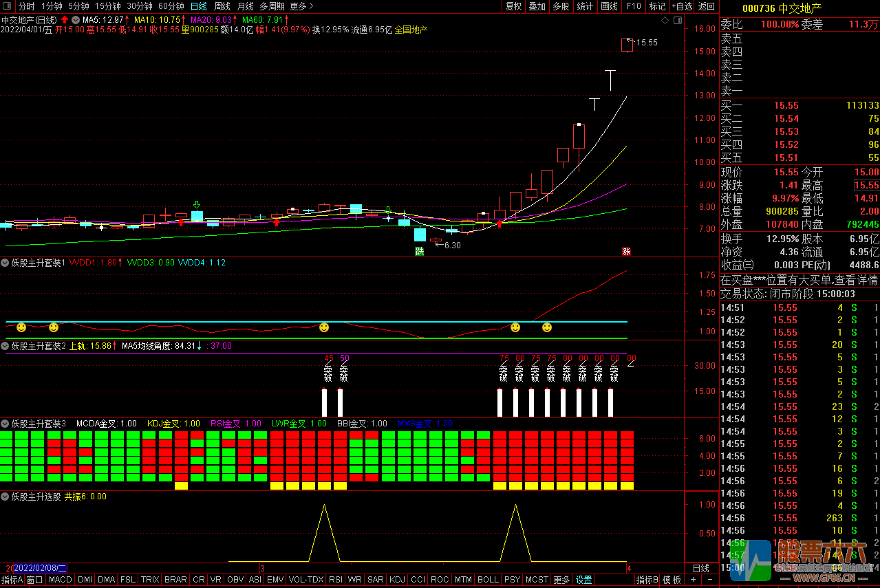Expand the 更多 > period options
Image resolution: width=880 pixels, height=588 pixels.
301,6
